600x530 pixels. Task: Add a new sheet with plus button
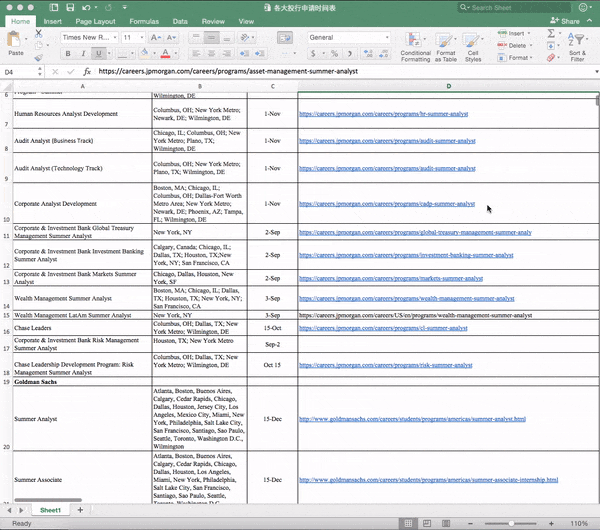pyautogui.click(x=80, y=510)
